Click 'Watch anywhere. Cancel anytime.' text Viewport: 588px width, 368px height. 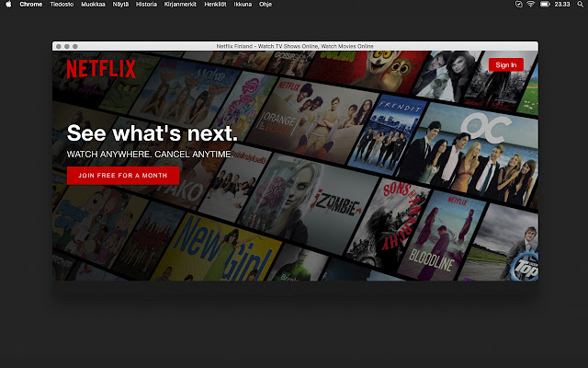[x=150, y=155]
